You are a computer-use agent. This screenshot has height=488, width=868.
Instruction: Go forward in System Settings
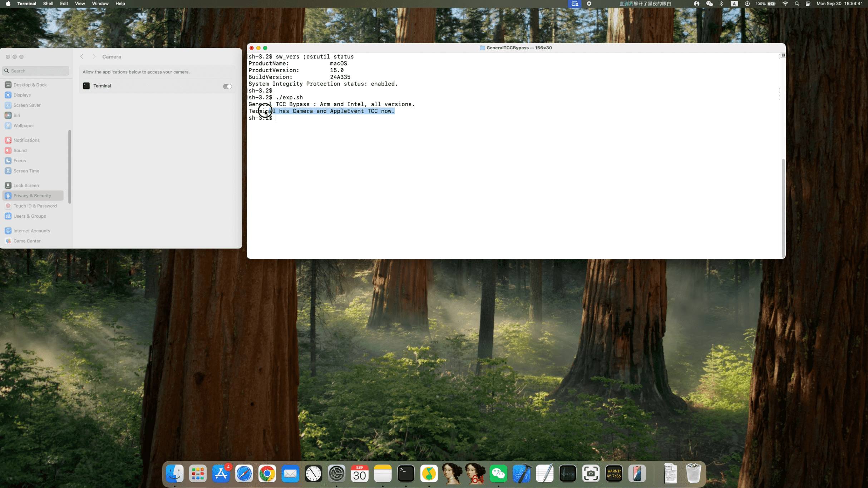coord(94,56)
